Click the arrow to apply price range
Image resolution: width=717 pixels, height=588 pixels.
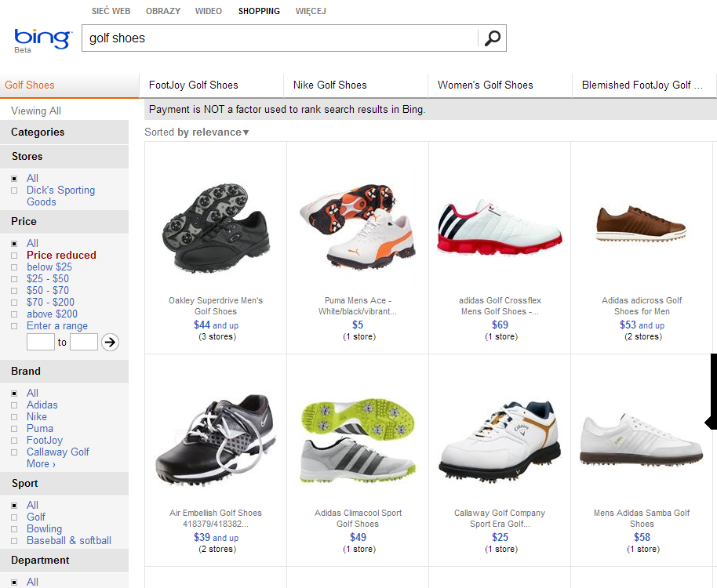tap(110, 342)
